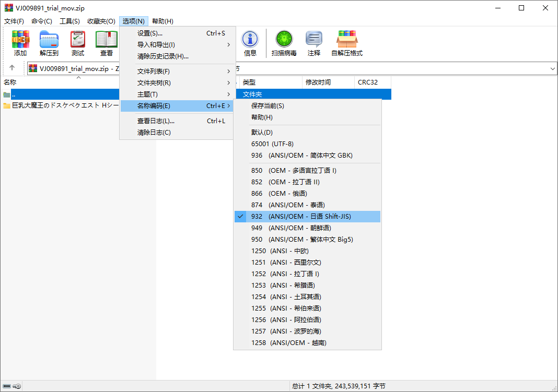558x392 pixels.
Task: Click the 添加 (Add) toolbar icon
Action: coord(20,43)
